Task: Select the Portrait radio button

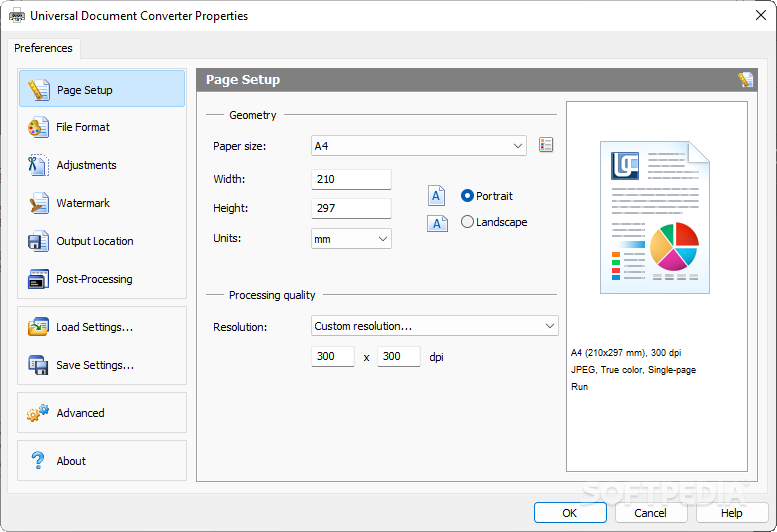Action: point(467,196)
